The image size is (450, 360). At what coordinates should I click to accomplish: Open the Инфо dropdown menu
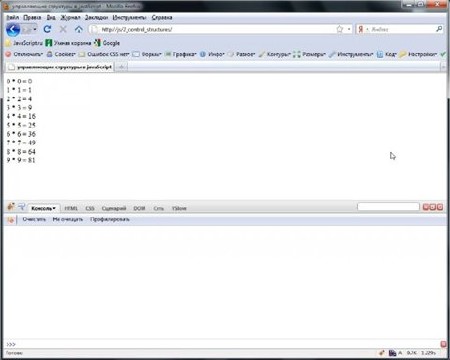[212, 54]
